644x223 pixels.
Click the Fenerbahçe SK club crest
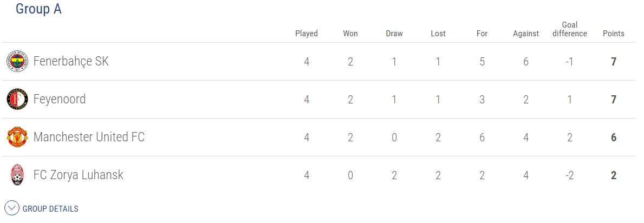(17, 62)
